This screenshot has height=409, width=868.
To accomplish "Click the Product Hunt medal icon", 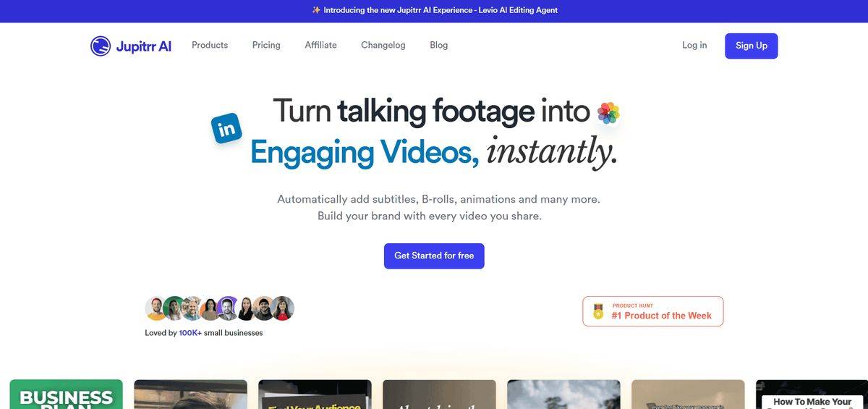I will click(x=598, y=311).
